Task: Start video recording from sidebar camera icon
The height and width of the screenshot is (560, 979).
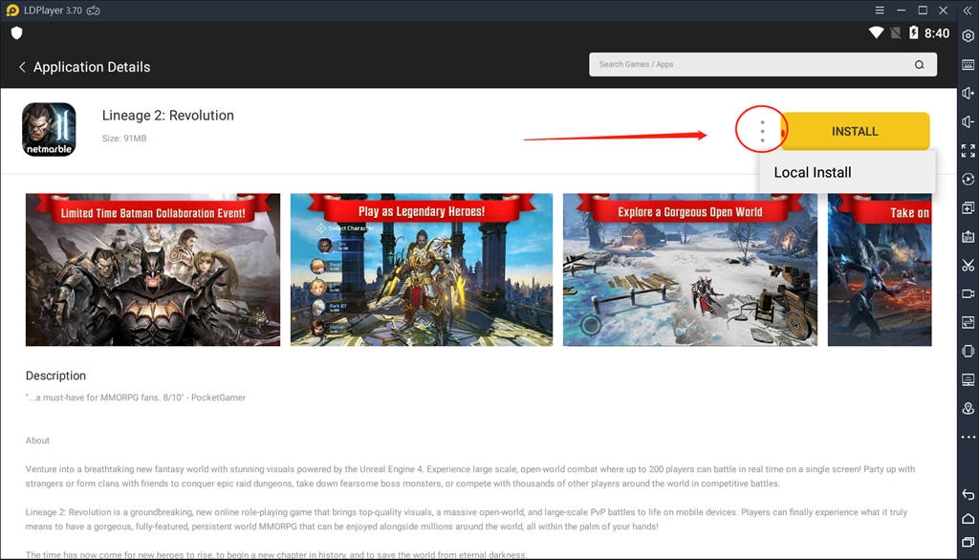Action: 968,294
